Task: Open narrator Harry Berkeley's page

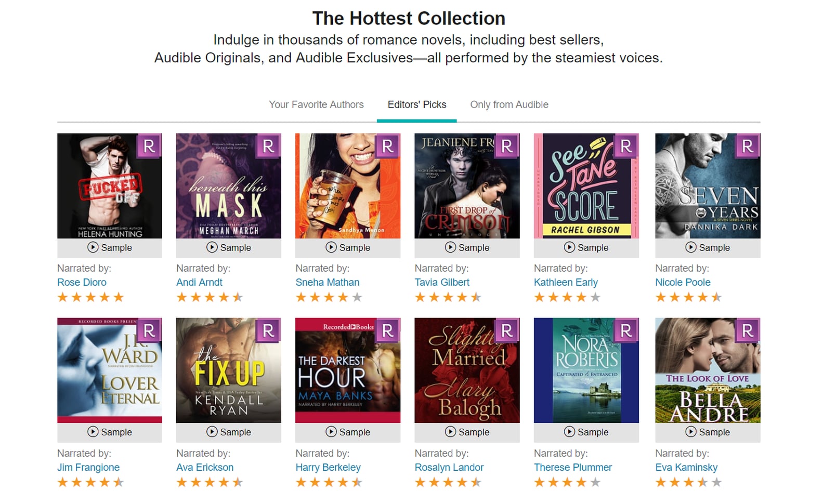Action: (328, 467)
